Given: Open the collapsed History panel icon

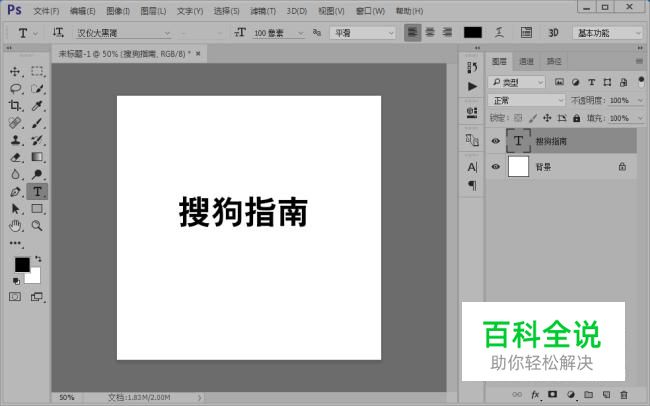Looking at the screenshot, I should pos(472,67).
